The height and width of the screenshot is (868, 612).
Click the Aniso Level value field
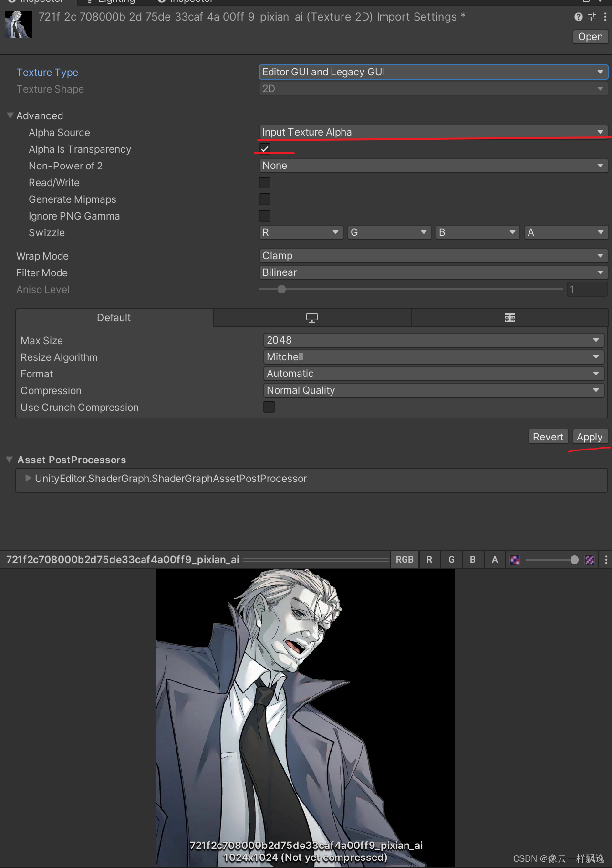(x=587, y=289)
